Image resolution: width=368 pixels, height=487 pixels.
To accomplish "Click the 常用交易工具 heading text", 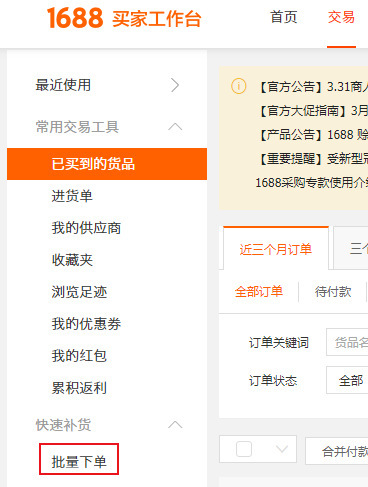I will (77, 127).
